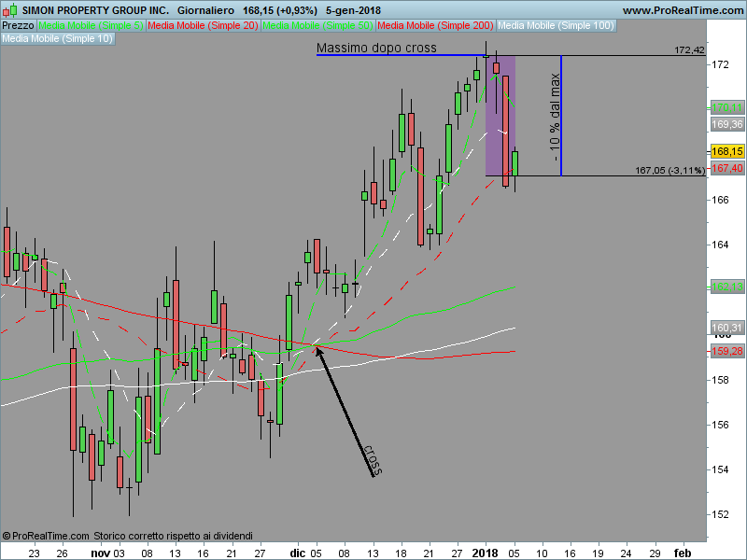Click the yellow 168,15 current price tag
The image size is (747, 560).
727,151
